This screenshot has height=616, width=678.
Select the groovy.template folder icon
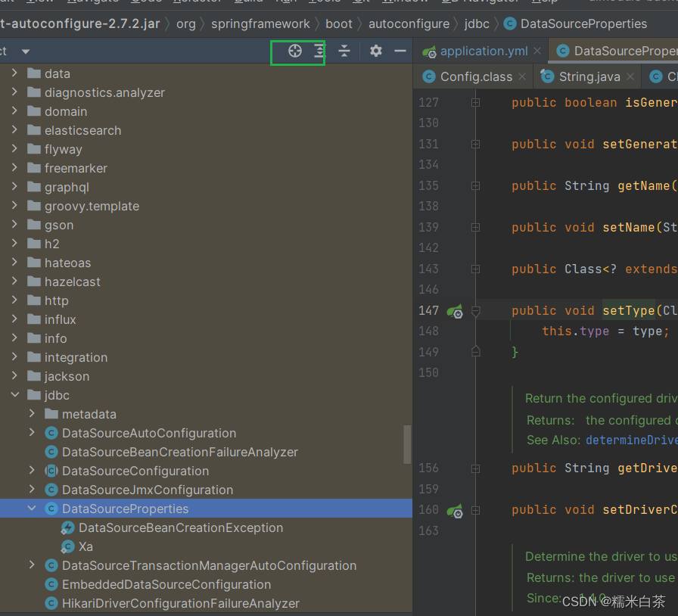point(34,206)
